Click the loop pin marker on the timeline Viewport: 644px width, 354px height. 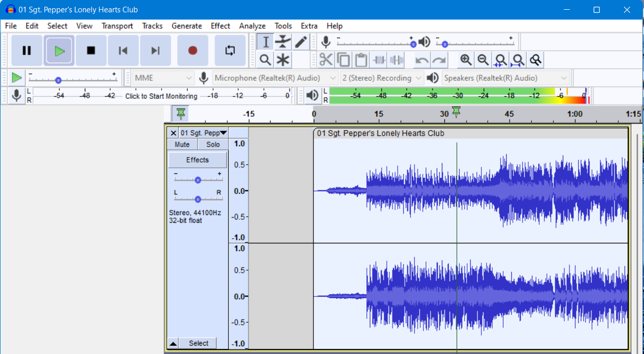coord(456,111)
